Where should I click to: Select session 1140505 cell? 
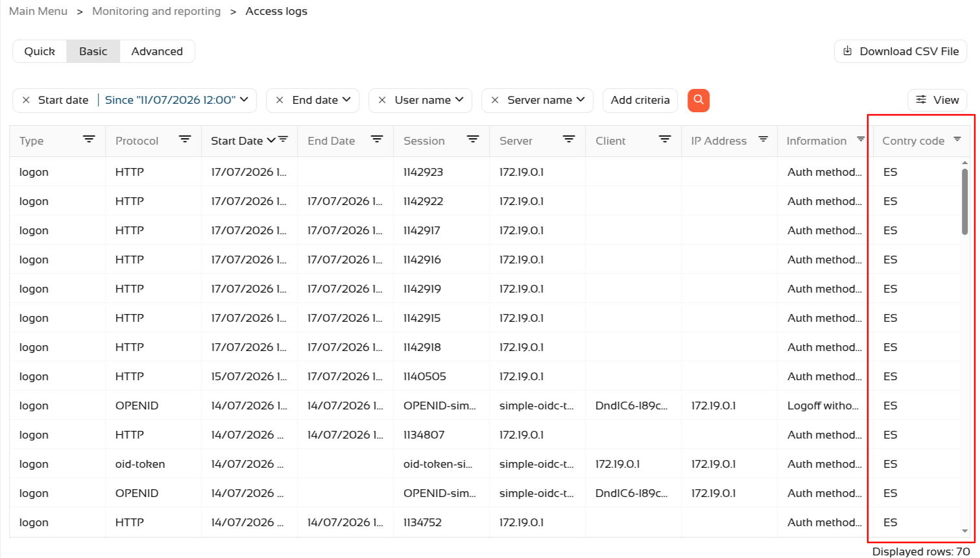click(441, 376)
